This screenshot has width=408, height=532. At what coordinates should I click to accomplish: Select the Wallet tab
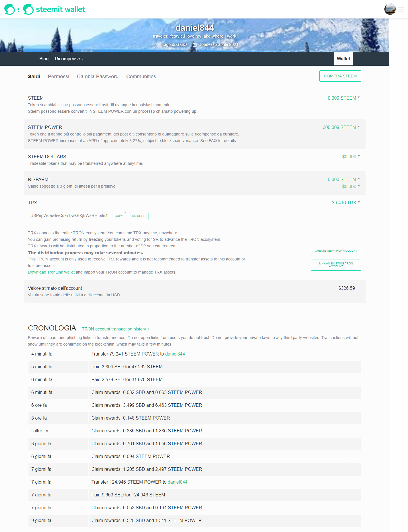[343, 59]
